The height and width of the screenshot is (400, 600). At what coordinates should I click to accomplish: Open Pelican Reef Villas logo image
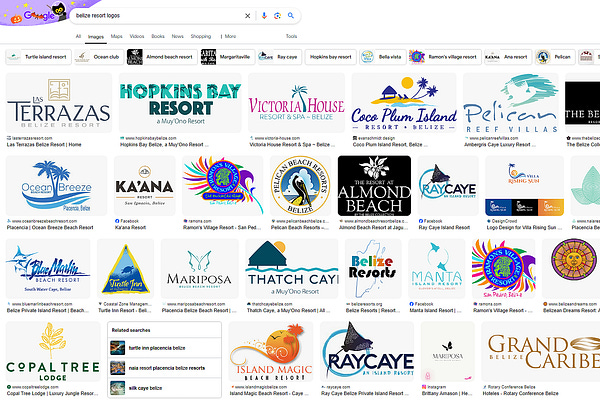511,103
